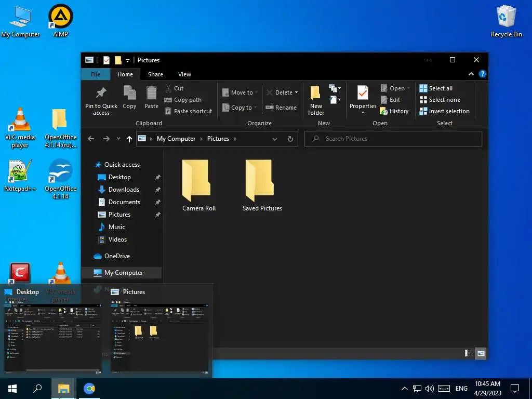The image size is (532, 399).
Task: Click the volume speaker tray icon
Action: click(x=430, y=389)
